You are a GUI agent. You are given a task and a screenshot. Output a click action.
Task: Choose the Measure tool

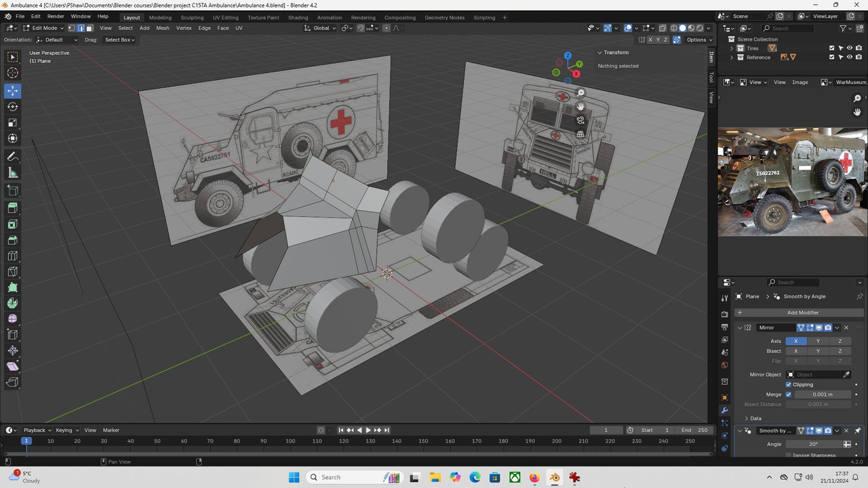click(13, 173)
